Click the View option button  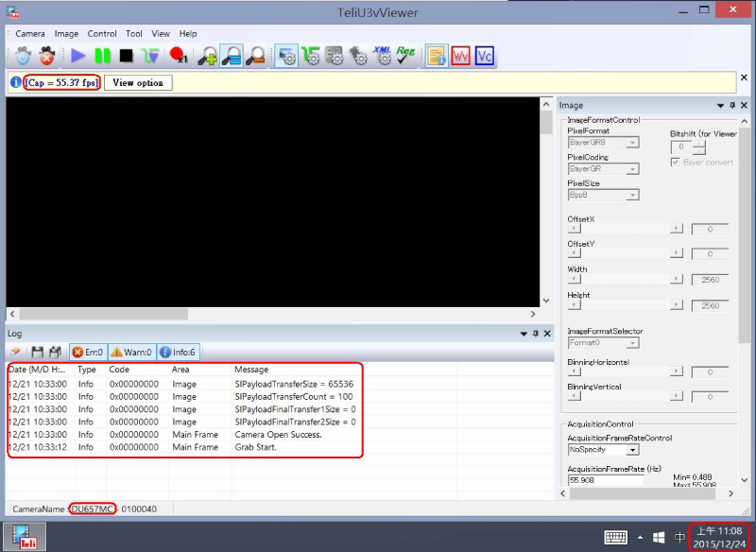pos(138,82)
